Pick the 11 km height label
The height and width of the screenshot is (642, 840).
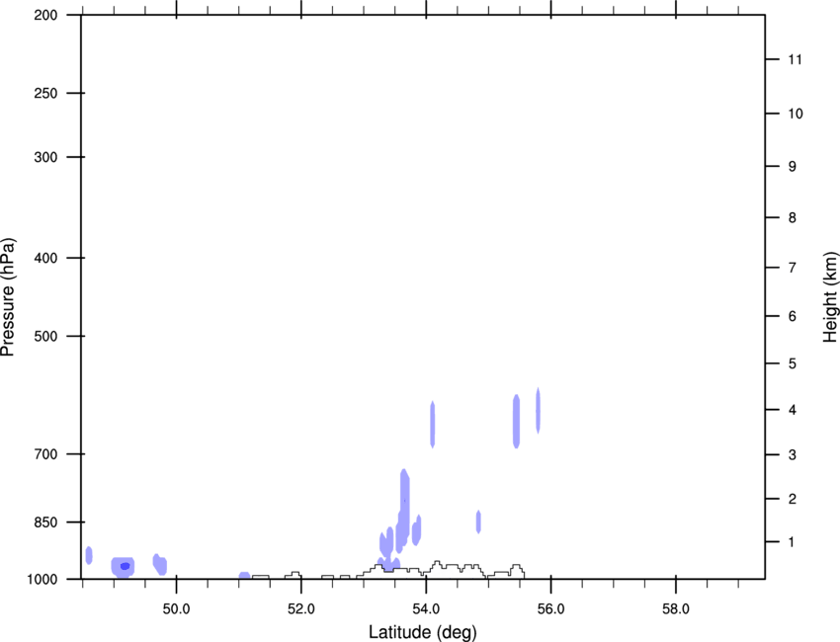[795, 59]
